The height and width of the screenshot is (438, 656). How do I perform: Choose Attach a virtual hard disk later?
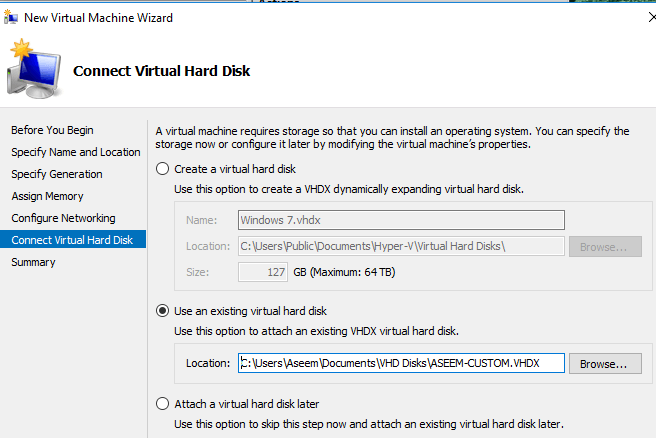click(x=163, y=404)
